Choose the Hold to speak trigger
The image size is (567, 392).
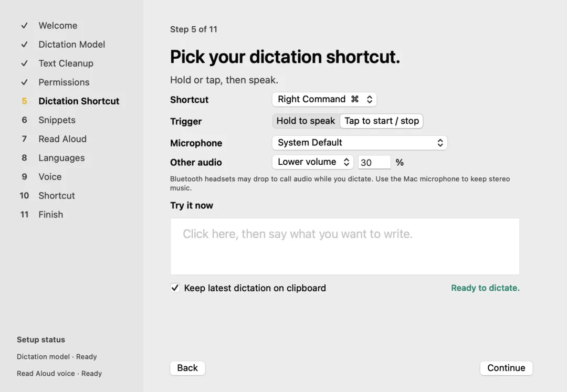(306, 121)
